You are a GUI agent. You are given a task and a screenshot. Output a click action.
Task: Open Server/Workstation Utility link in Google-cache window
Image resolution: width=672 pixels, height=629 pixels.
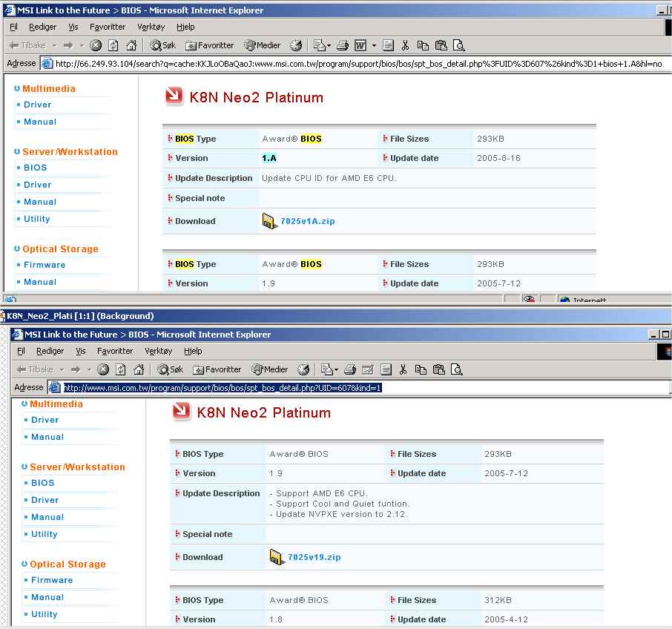pos(37,219)
